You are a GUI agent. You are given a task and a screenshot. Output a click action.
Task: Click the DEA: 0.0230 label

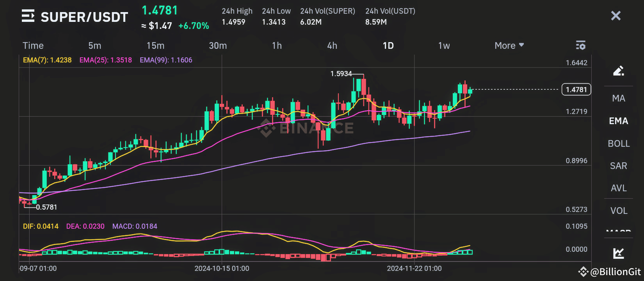click(x=85, y=226)
